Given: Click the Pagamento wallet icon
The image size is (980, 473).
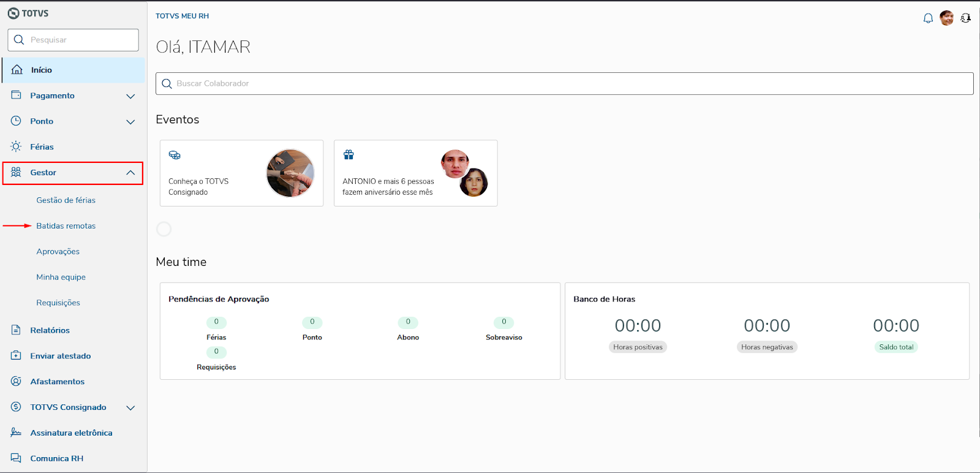Looking at the screenshot, I should coord(16,95).
